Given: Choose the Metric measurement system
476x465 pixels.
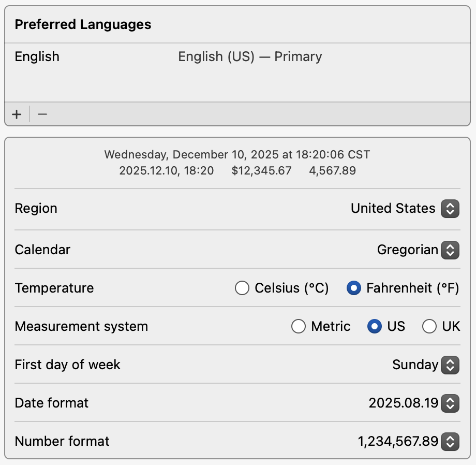Looking at the screenshot, I should point(299,327).
